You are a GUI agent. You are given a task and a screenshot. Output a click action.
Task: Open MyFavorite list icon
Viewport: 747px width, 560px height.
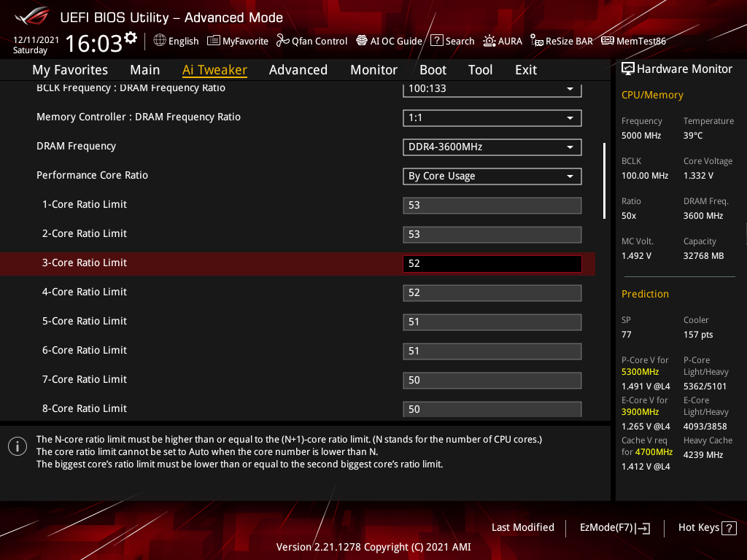[214, 41]
